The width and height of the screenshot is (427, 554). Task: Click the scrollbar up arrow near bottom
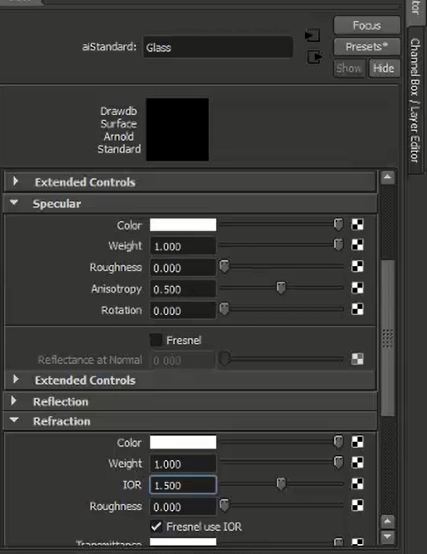(x=387, y=522)
